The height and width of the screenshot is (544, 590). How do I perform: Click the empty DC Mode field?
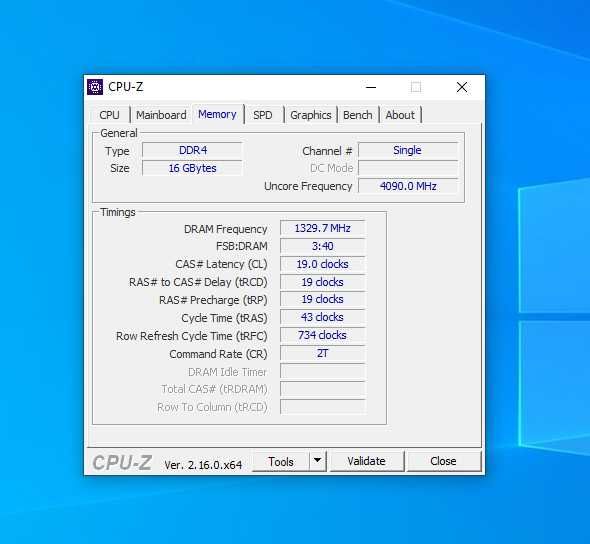pyautogui.click(x=408, y=168)
